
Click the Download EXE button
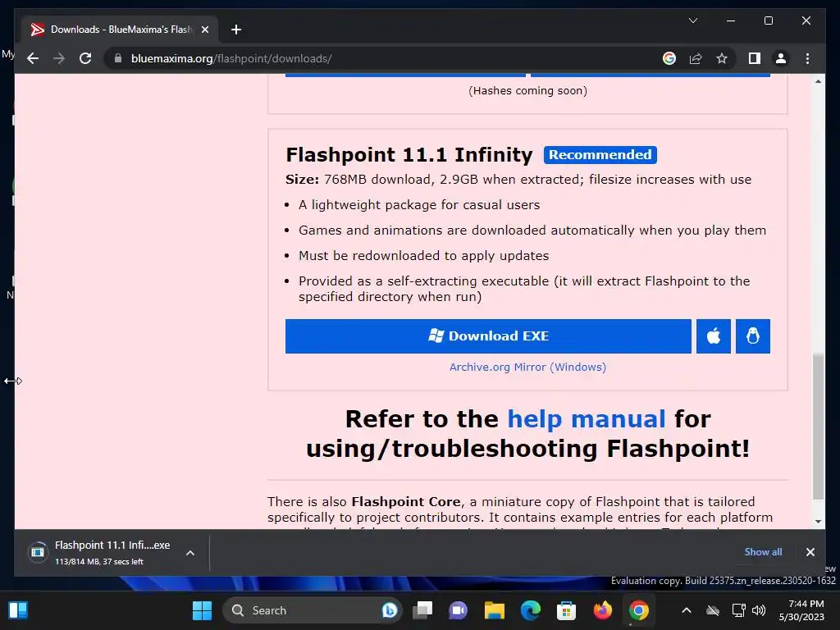coord(488,336)
